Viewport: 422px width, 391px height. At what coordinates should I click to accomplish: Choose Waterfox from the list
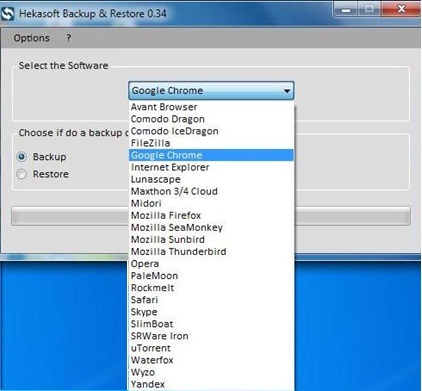(x=211, y=360)
